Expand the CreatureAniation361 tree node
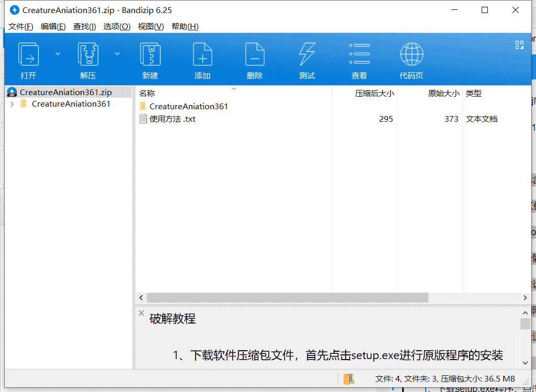This screenshot has width=536, height=392. coord(13,104)
